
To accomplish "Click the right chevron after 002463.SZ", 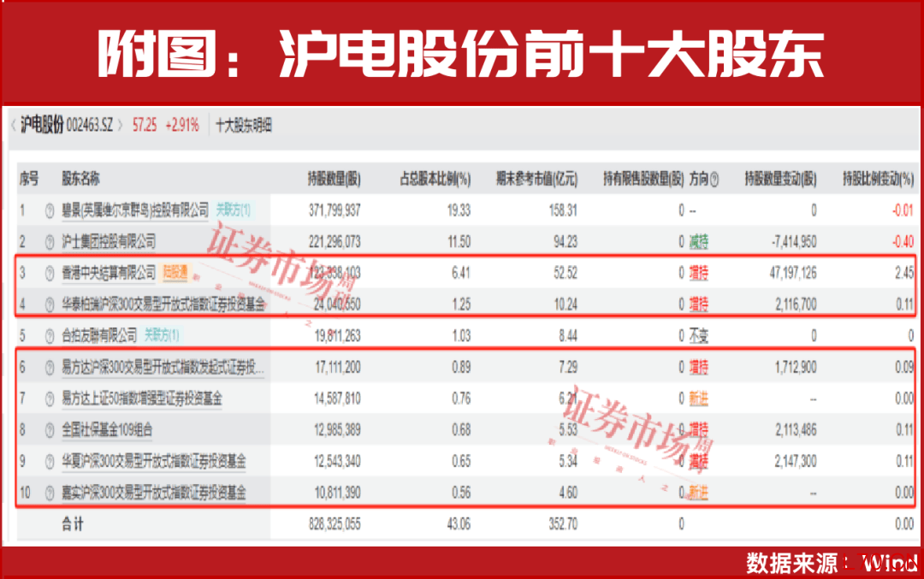I will 121,126.
